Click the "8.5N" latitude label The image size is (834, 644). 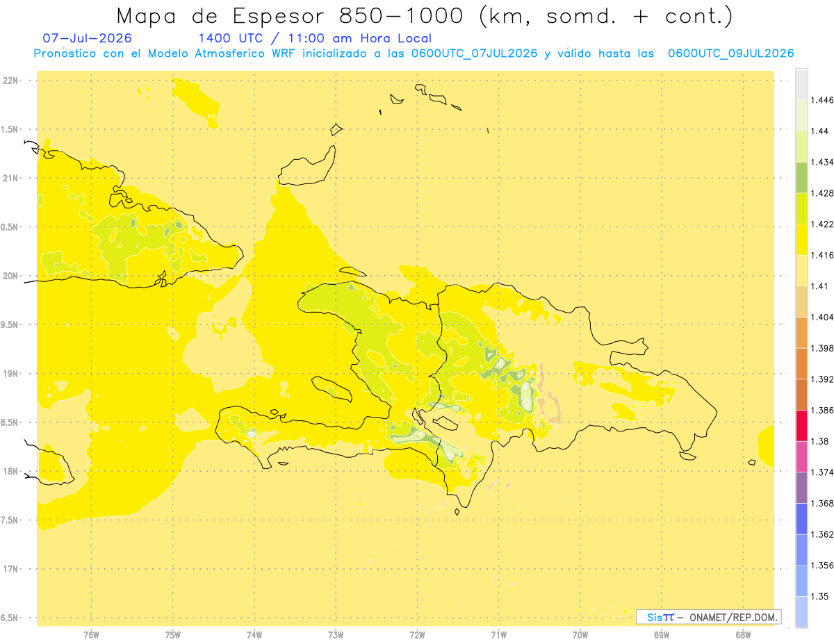tap(10, 422)
